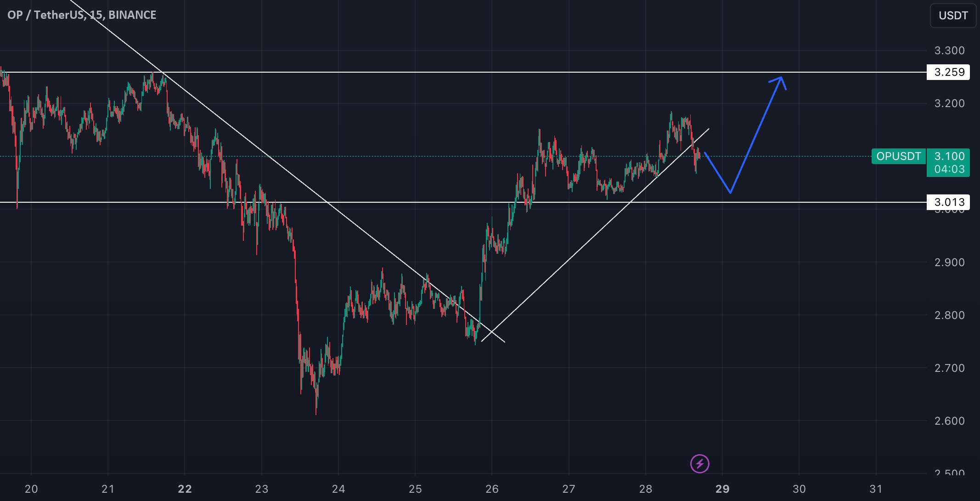Click date label 24 on the time axis
This screenshot has width=980, height=501.
click(x=338, y=489)
